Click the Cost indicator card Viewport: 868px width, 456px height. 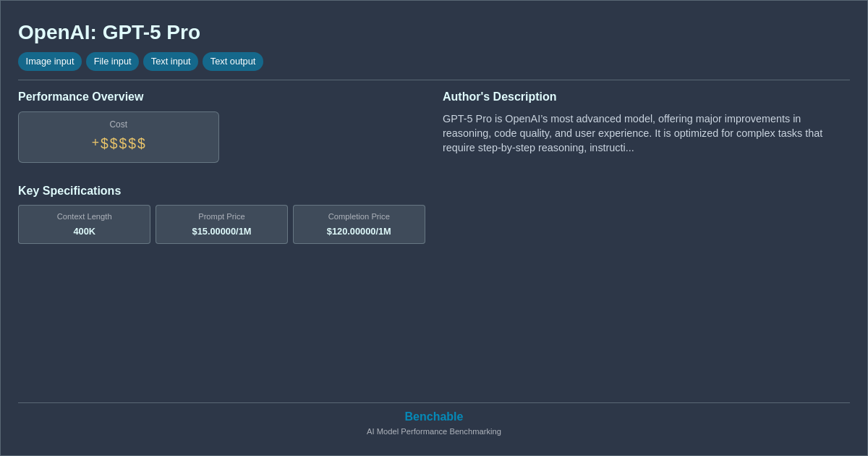pyautogui.click(x=118, y=137)
